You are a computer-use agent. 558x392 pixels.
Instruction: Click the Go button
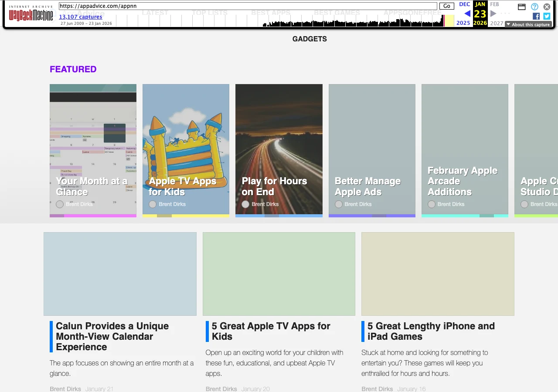tap(446, 6)
